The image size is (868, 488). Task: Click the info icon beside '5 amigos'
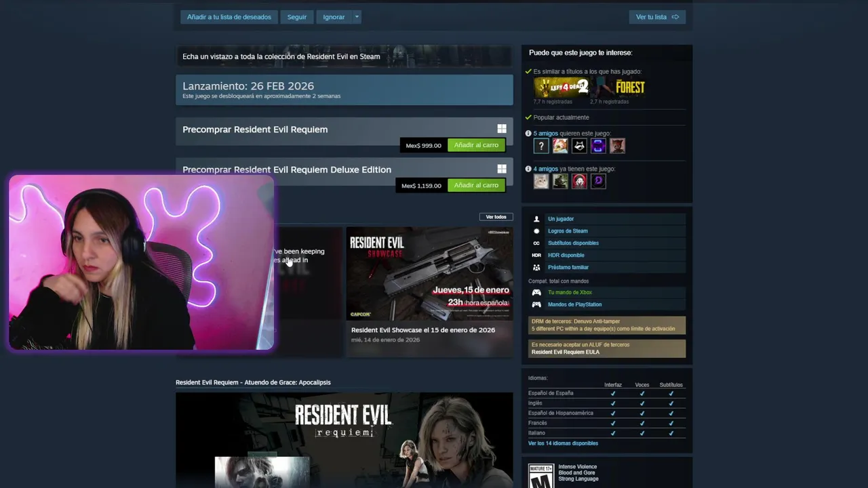pyautogui.click(x=528, y=134)
